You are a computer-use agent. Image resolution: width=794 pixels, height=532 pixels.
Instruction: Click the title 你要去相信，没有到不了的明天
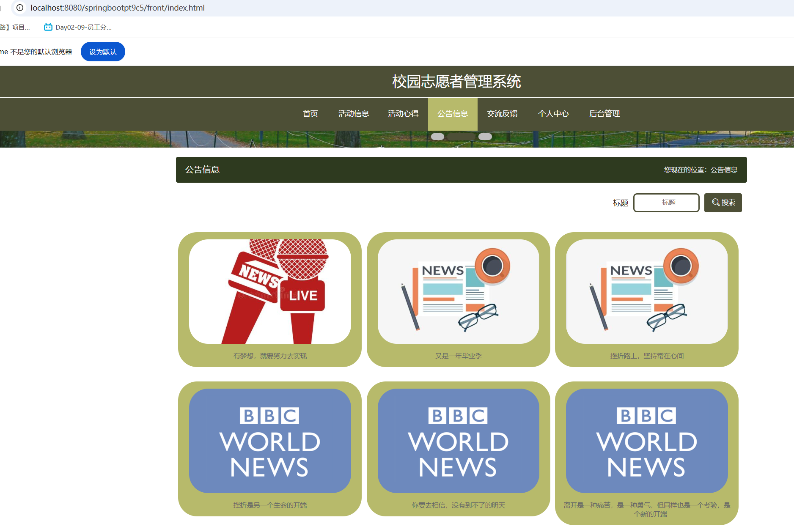[x=459, y=505]
